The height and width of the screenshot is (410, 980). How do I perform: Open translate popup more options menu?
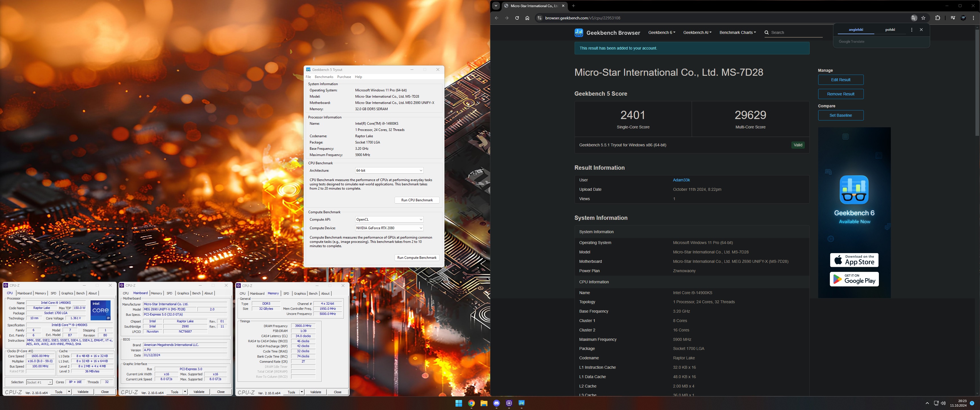coord(912,30)
